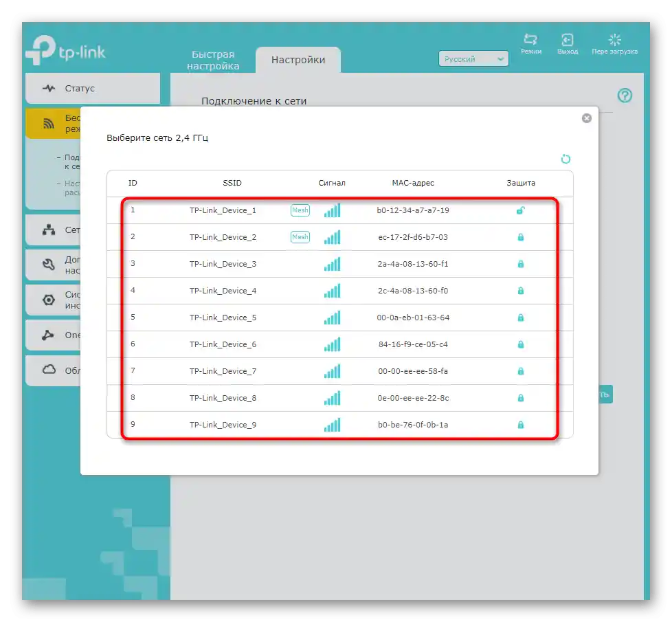Click signal bars of TP-Link_Device_6

point(332,344)
